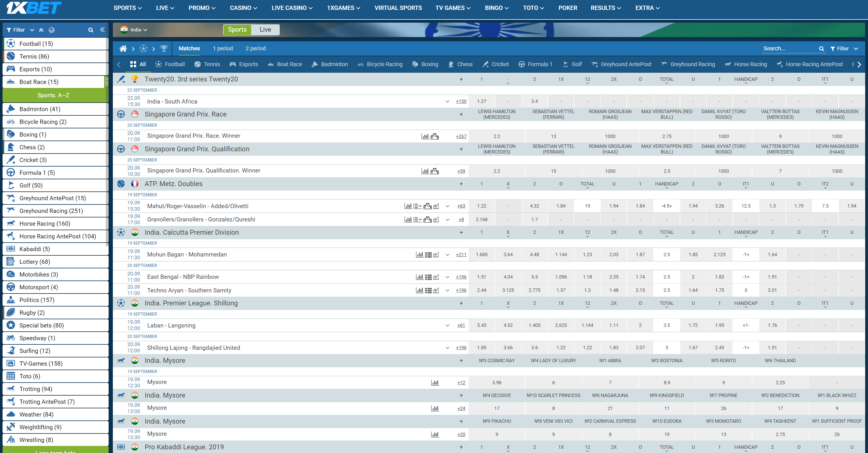The width and height of the screenshot is (868, 453).
Task: Select odds 1.27 for India win
Action: 481,102
